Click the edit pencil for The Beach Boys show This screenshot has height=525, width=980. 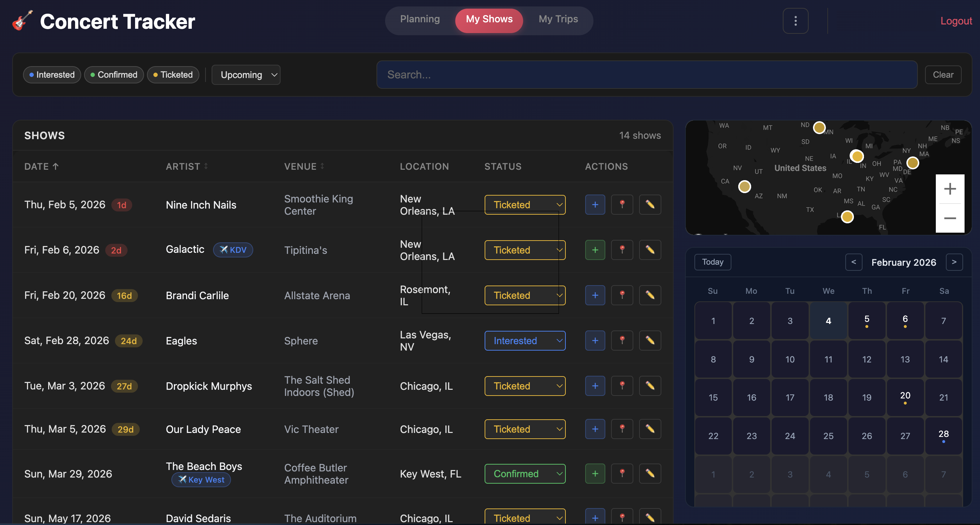(x=650, y=473)
